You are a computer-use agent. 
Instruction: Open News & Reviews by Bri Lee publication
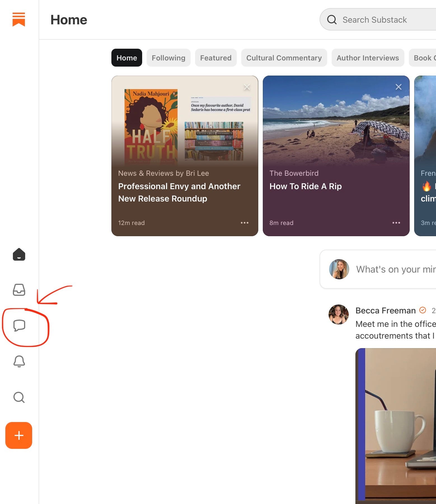[x=163, y=173]
